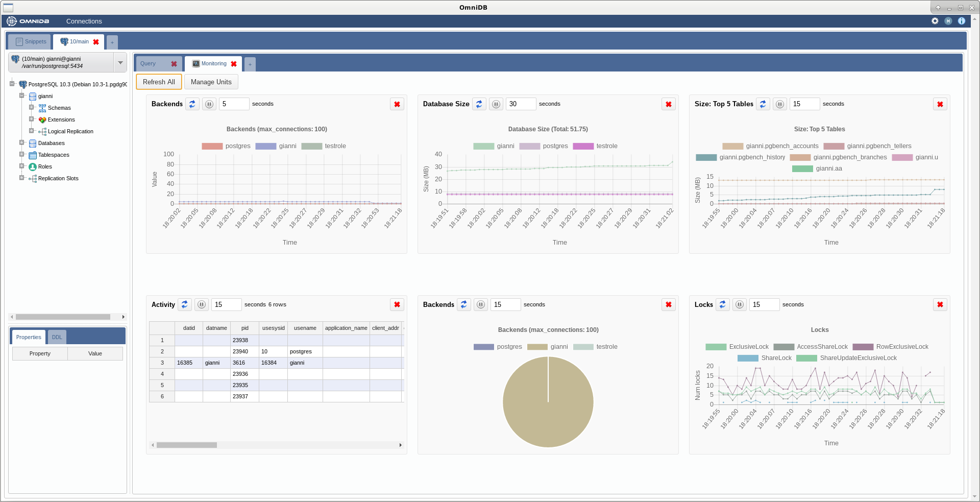Pause the Database Size chart
The height and width of the screenshot is (502, 980).
[496, 104]
